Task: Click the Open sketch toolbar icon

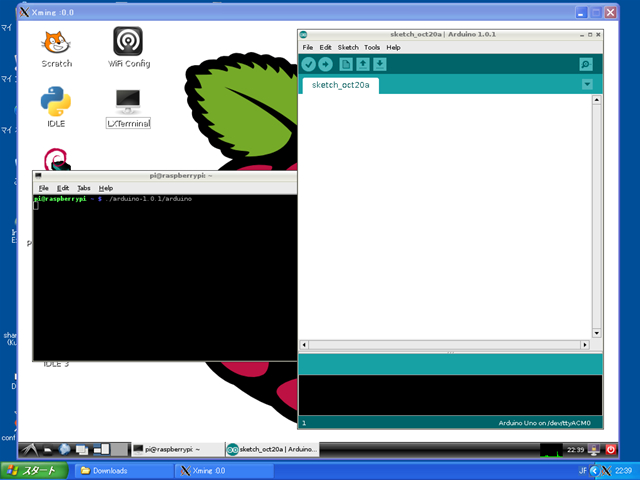Action: [363, 64]
